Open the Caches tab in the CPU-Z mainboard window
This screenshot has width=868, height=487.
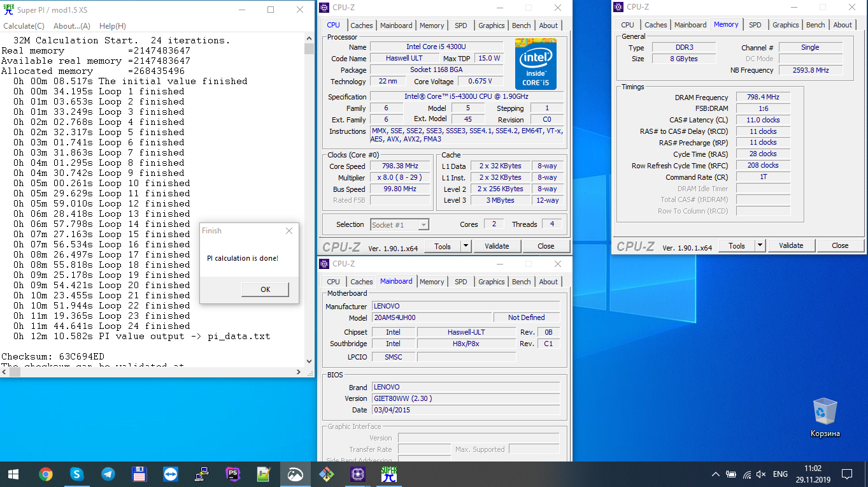[362, 282]
